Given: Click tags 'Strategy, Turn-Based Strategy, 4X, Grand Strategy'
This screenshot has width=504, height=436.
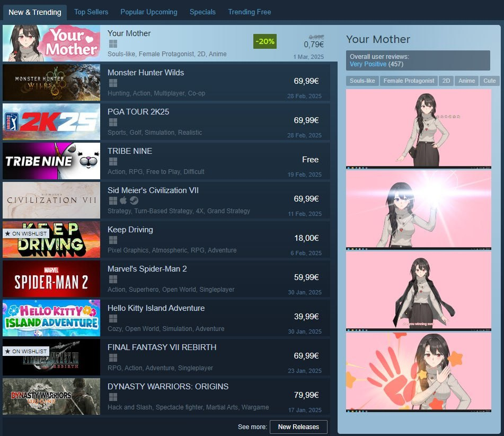Looking at the screenshot, I should pyautogui.click(x=179, y=211).
